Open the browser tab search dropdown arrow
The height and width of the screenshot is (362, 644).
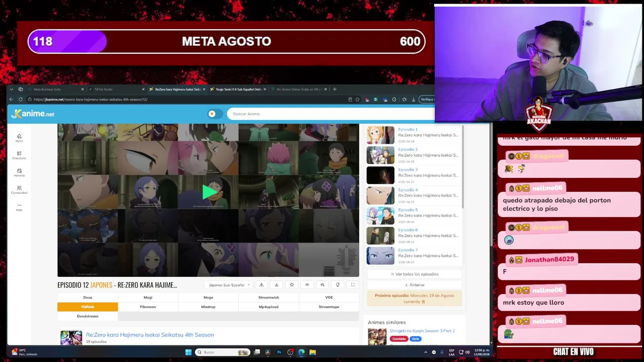[x=12, y=89]
